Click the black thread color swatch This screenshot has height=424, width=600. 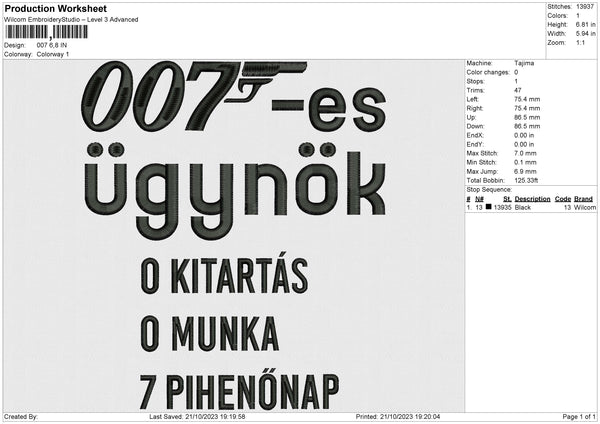(489, 208)
